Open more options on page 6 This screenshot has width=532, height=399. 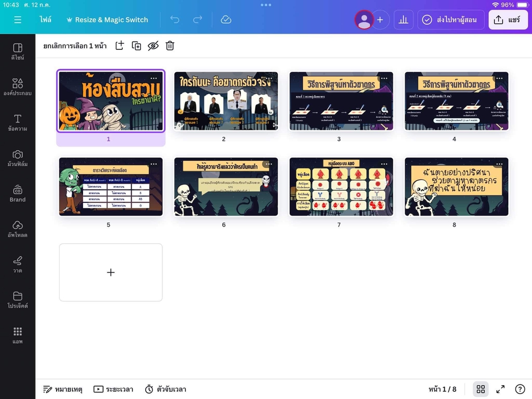[269, 164]
